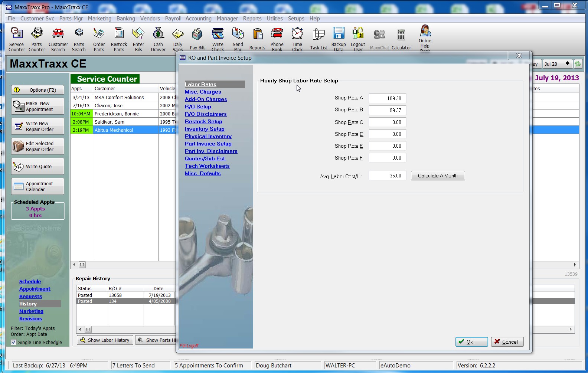Open the Revisions link in sidebar
Screen dimensions: 588x373
pos(30,318)
